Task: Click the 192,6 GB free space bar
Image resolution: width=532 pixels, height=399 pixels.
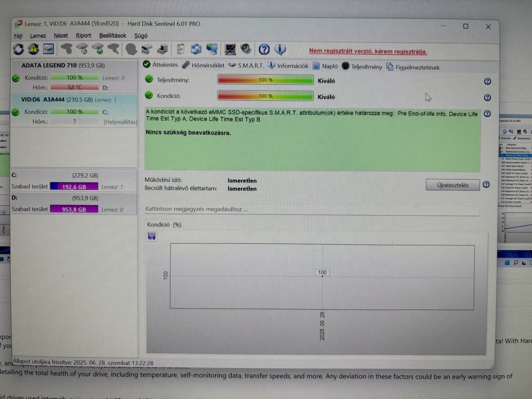Action: pos(74,186)
